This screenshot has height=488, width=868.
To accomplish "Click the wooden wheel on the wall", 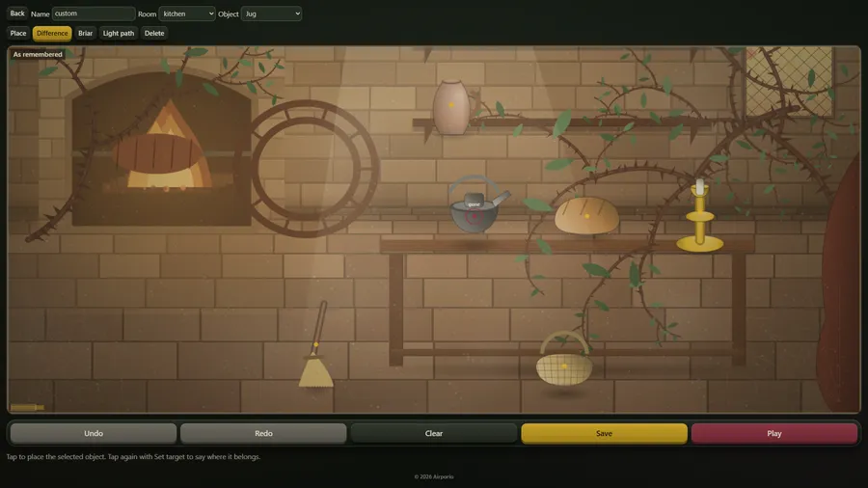I will tap(309, 169).
